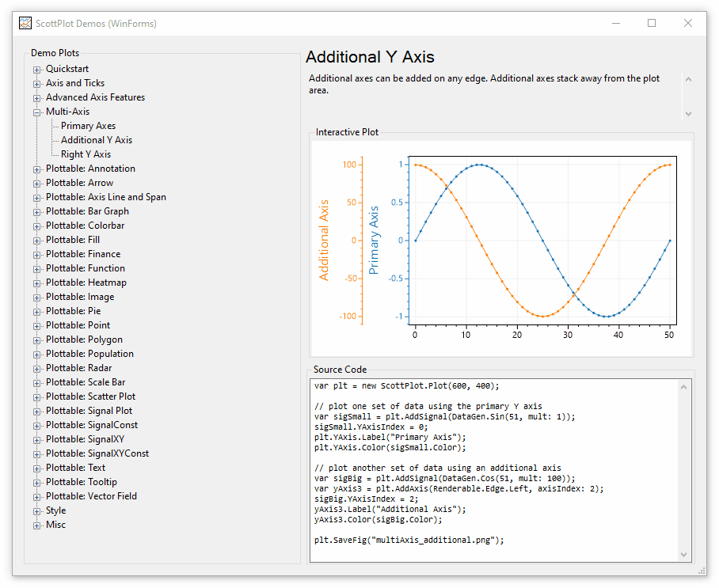Select the Plottable: Finance label
The width and height of the screenshot is (719, 588).
click(x=83, y=254)
